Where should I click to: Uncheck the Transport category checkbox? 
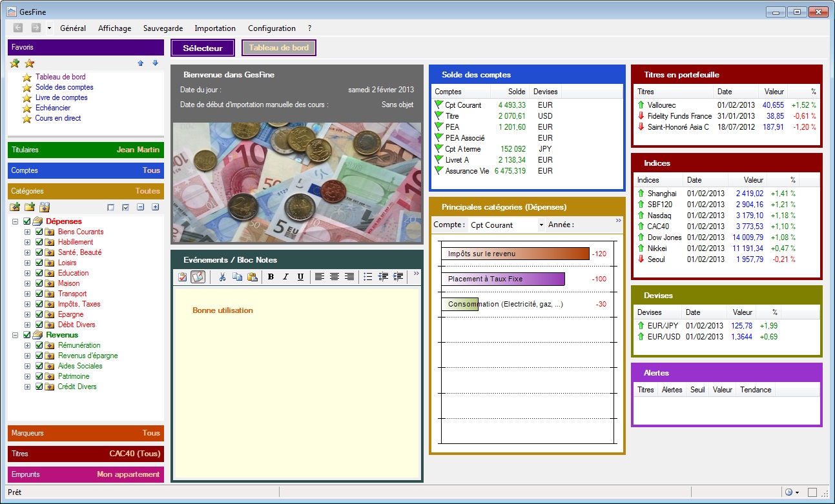pos(39,294)
